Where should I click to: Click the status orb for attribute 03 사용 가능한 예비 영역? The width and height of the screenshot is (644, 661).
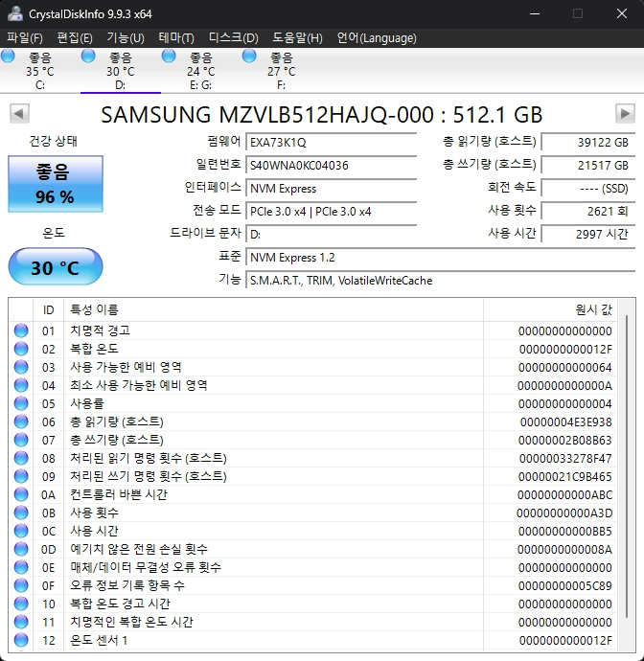click(x=21, y=367)
